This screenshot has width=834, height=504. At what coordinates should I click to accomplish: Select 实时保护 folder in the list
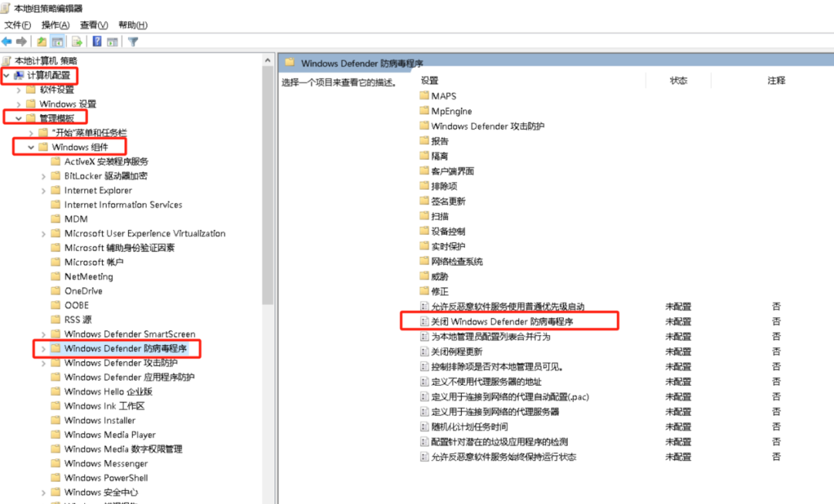448,246
